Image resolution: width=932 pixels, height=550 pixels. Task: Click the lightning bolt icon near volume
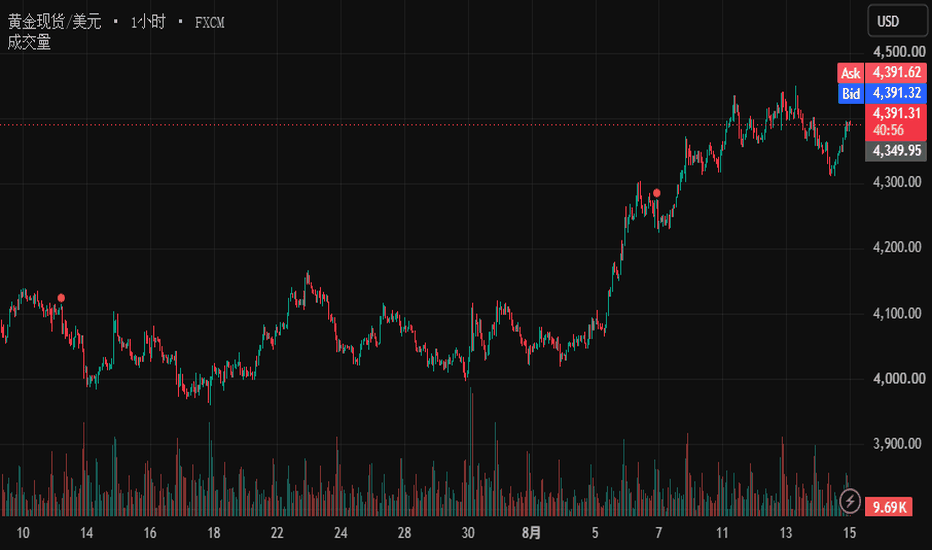[x=850, y=501]
